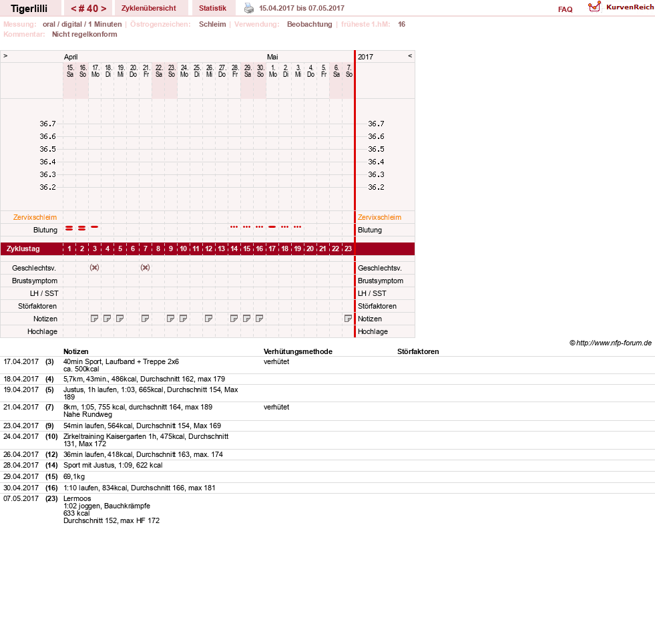Expand chart with the top-left > arrow
The width and height of the screenshot is (655, 644).
pyautogui.click(x=5, y=55)
